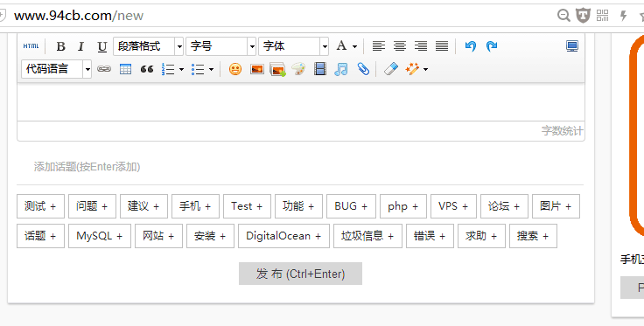Open the 字体 font family dropdown
The image size is (644, 326).
tap(293, 46)
